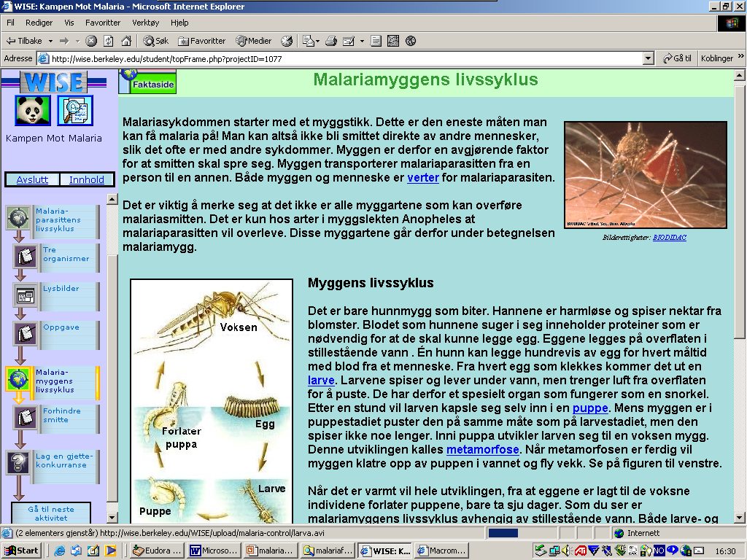Open the Tilbake back history dropdown arrow
Viewport: 747px width, 560px height.
click(x=50, y=41)
